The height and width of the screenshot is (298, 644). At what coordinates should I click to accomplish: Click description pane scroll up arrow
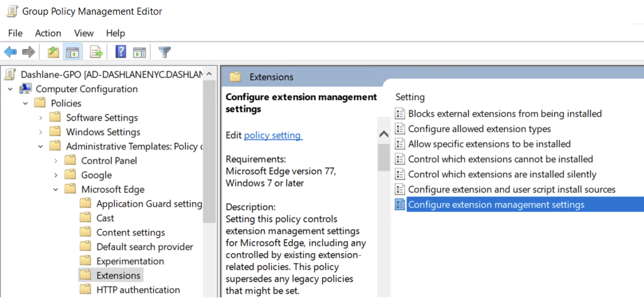(384, 134)
